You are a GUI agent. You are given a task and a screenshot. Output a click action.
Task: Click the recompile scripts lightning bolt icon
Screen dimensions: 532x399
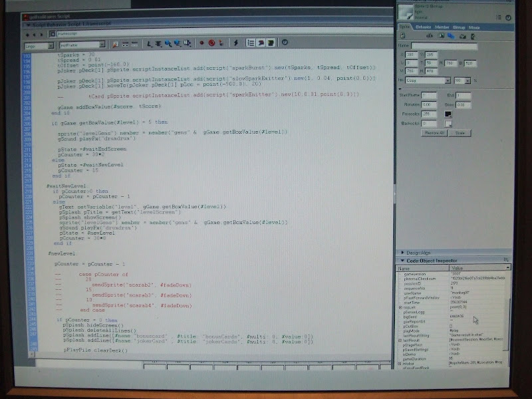pyautogui.click(x=235, y=43)
